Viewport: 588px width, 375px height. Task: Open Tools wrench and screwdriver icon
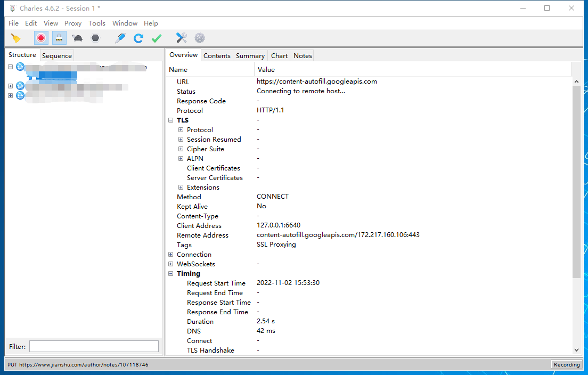coord(182,38)
